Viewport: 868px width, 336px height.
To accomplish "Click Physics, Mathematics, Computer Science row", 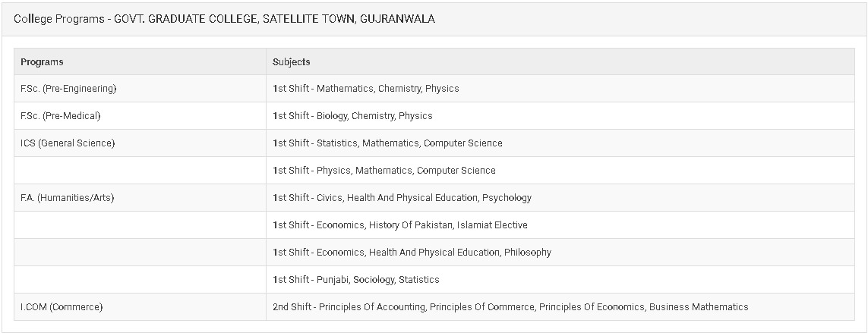I will point(384,171).
